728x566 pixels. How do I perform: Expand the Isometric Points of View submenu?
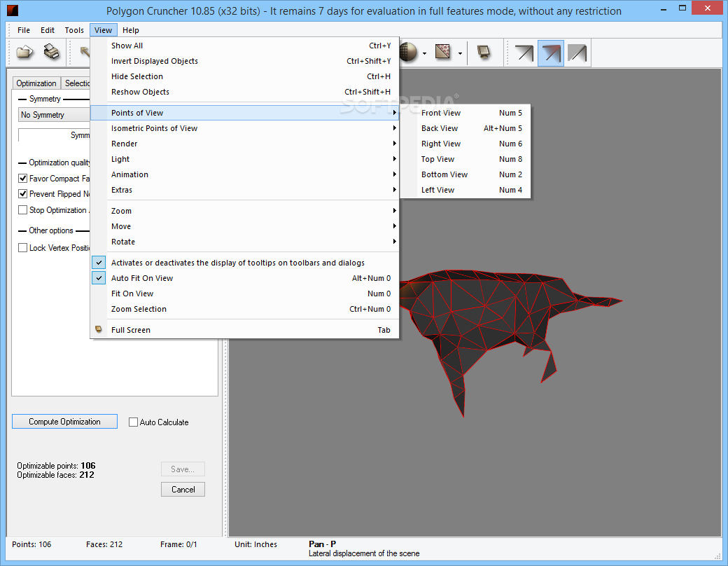245,128
